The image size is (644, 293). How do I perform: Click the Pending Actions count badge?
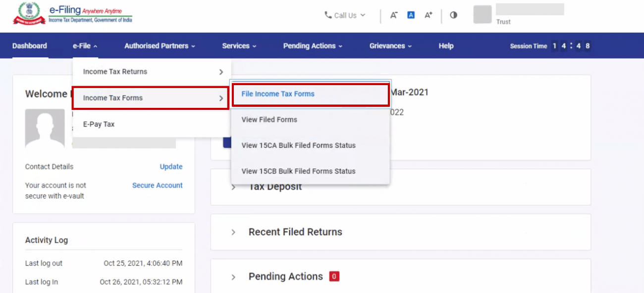tap(334, 276)
